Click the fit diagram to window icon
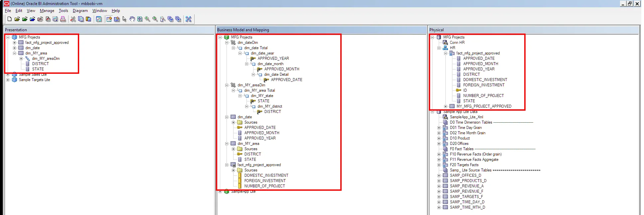The height and width of the screenshot is (215, 644). 140,19
